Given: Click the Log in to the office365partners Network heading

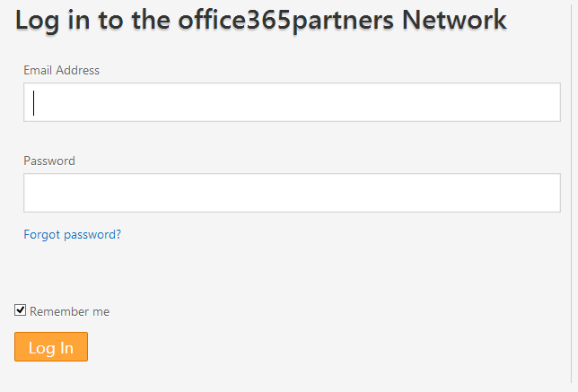Looking at the screenshot, I should tap(261, 21).
